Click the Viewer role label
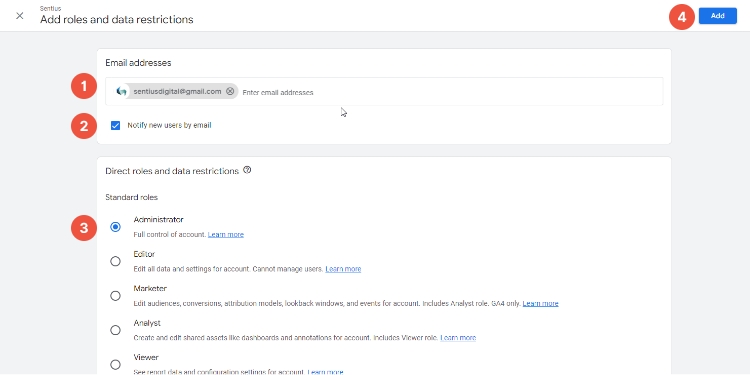This screenshot has height=375, width=750. click(x=146, y=358)
